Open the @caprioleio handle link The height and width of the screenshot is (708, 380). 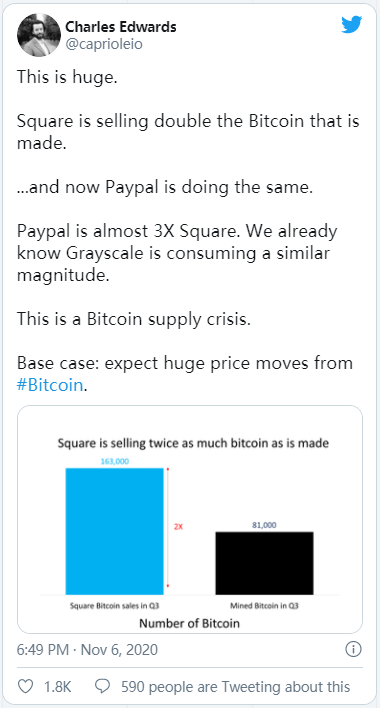tap(104, 45)
